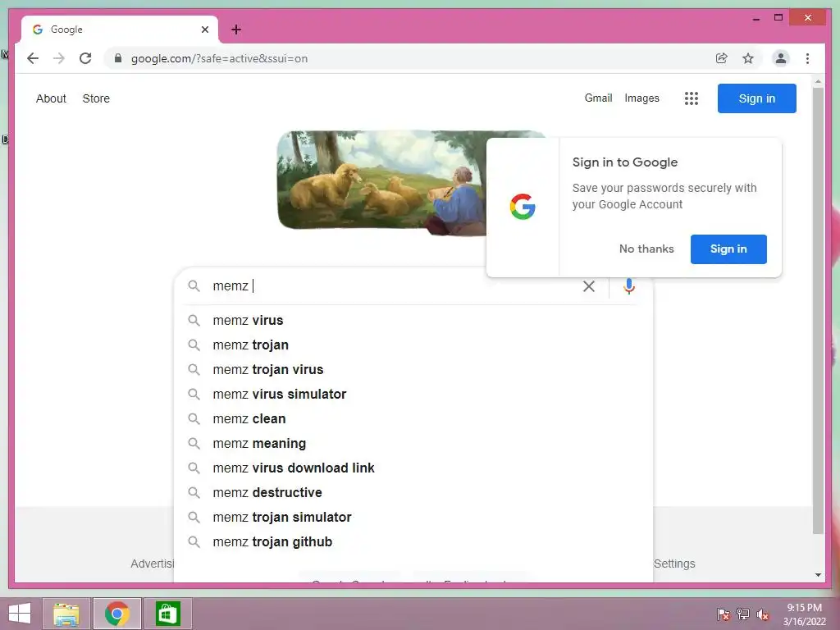
Task: Minimize the Chrome window
Action: (756, 18)
